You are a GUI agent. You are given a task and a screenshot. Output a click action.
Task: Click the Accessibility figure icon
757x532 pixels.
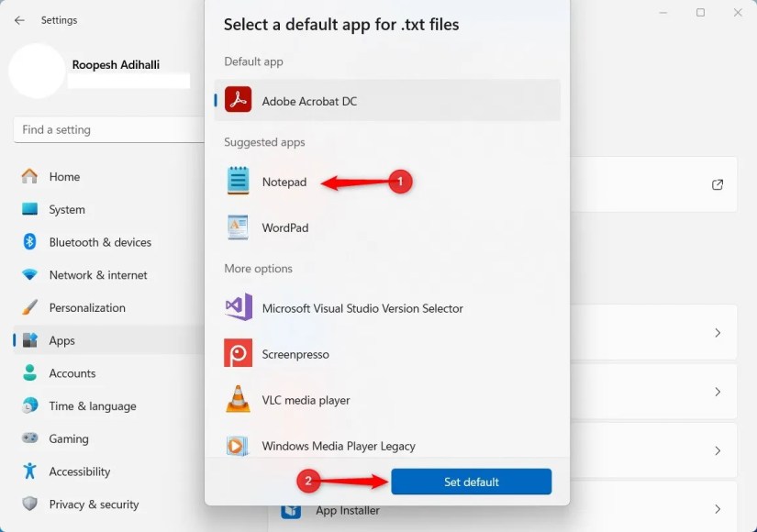coord(29,471)
